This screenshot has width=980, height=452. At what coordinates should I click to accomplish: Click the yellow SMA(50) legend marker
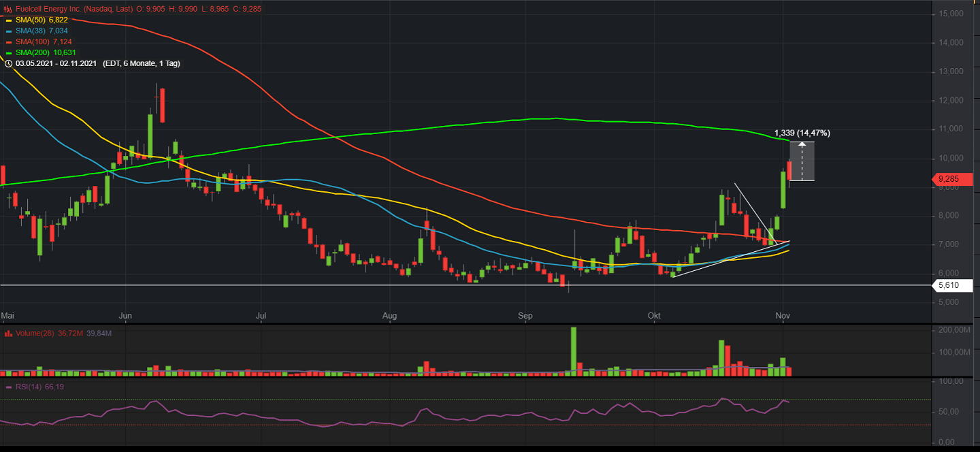[8, 20]
